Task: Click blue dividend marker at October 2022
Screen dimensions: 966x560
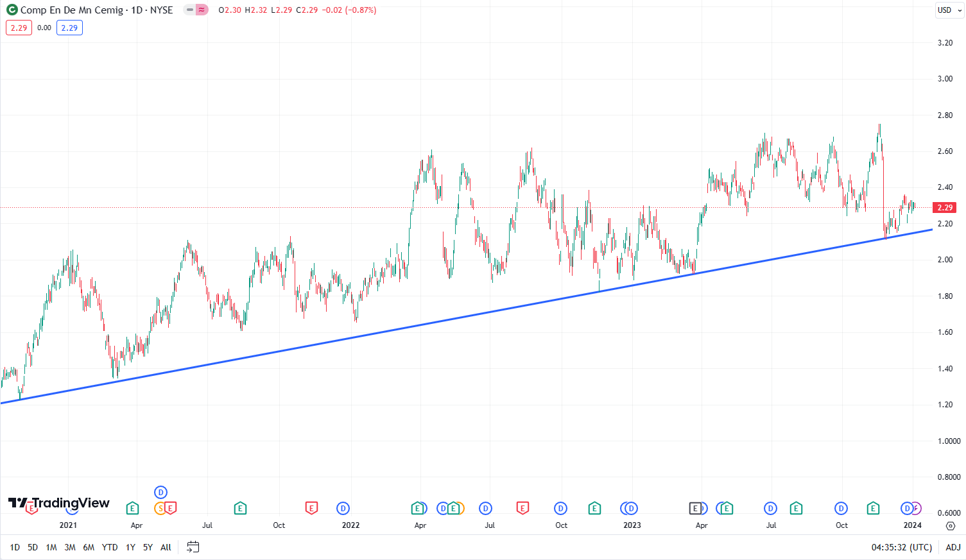Action: tap(561, 509)
